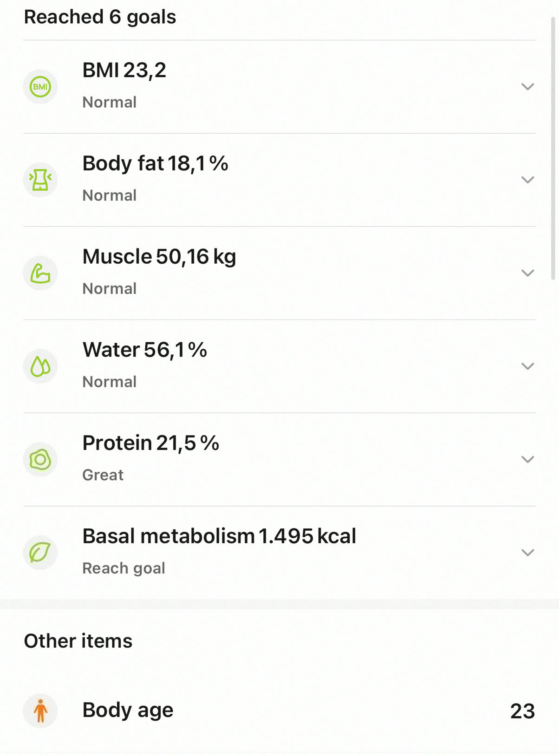This screenshot has height=756, width=559.
Task: Tap the Protein egg icon
Action: [x=40, y=459]
